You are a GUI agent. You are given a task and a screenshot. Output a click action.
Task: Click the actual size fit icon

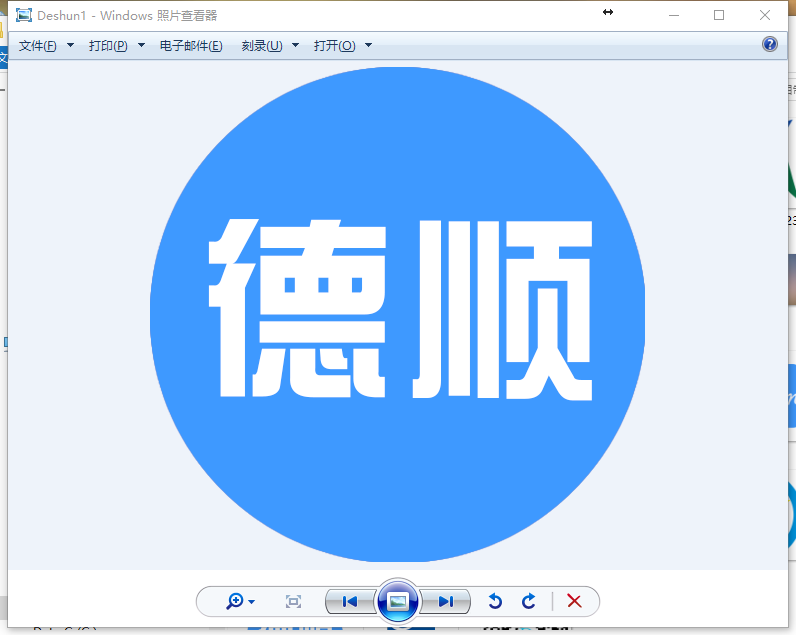point(293,601)
